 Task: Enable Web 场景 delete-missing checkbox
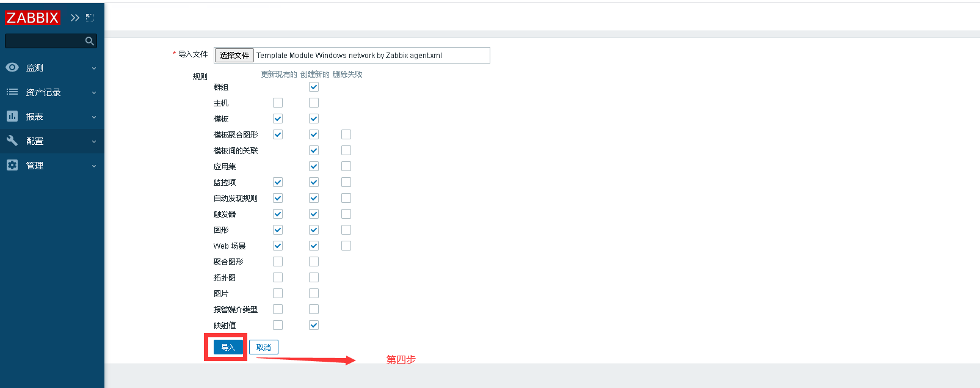[x=346, y=246]
